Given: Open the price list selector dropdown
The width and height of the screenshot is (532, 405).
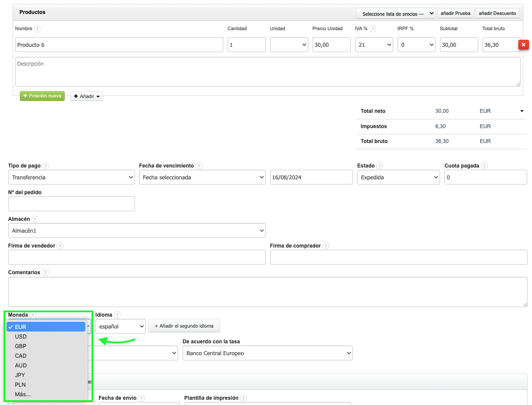Looking at the screenshot, I should pos(396,14).
